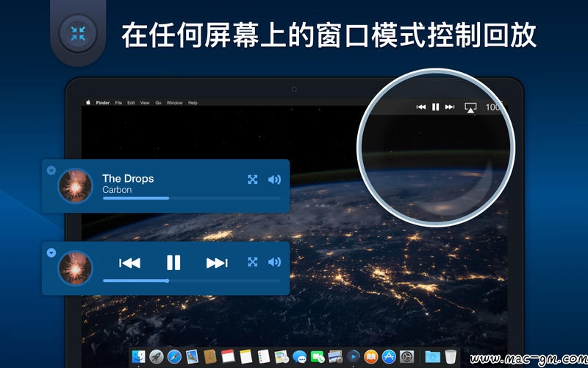Pause playback in the lower mini player
Screen dimensions: 588x368
pos(173,263)
